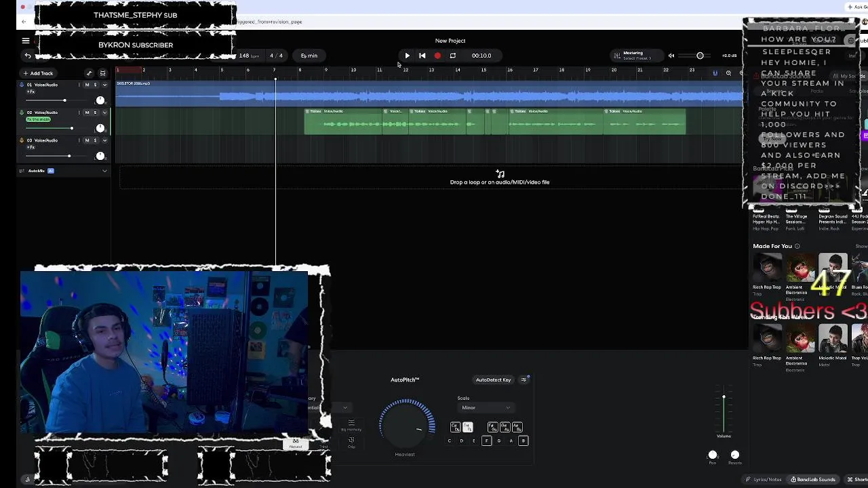868x488 pixels.
Task: Toggle the G#/Ab note key
Action: point(505,427)
